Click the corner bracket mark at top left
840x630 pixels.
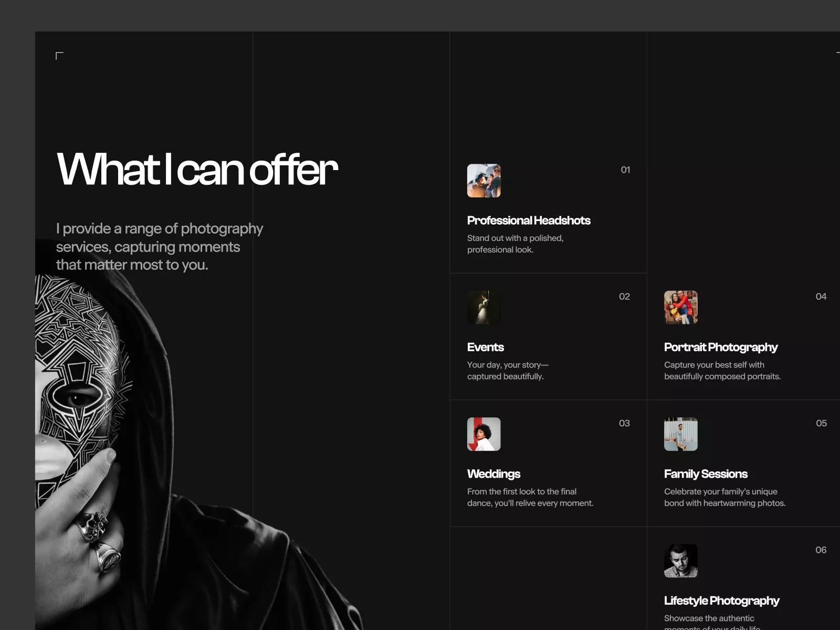59,56
